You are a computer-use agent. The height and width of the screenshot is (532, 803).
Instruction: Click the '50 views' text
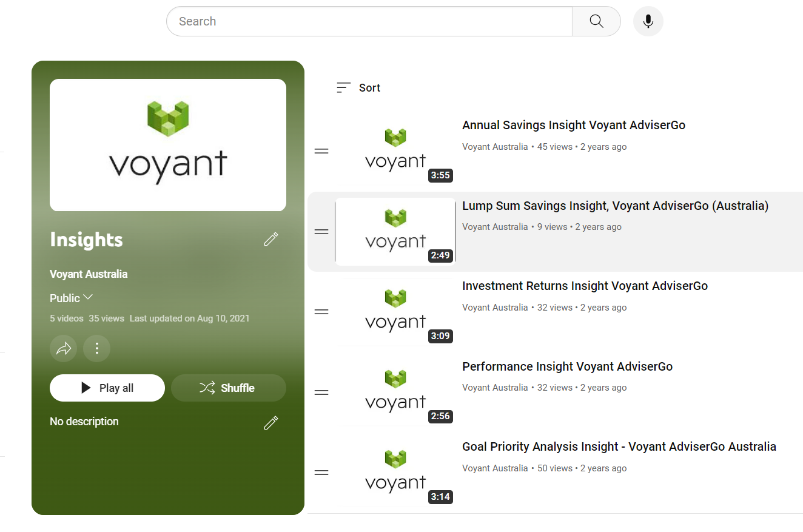tap(555, 468)
